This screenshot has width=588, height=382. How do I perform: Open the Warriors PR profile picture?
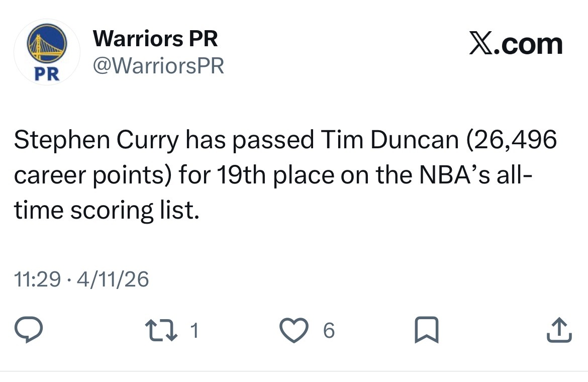pyautogui.click(x=46, y=52)
